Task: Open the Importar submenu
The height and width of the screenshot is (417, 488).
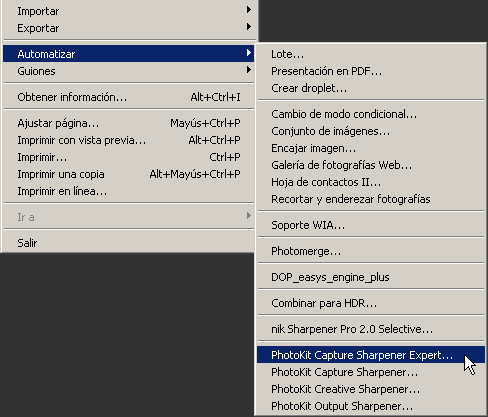Action: [128, 11]
